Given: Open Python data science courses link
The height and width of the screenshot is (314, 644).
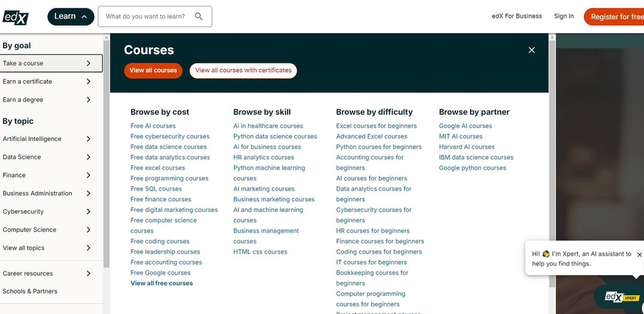Looking at the screenshot, I should 275,137.
